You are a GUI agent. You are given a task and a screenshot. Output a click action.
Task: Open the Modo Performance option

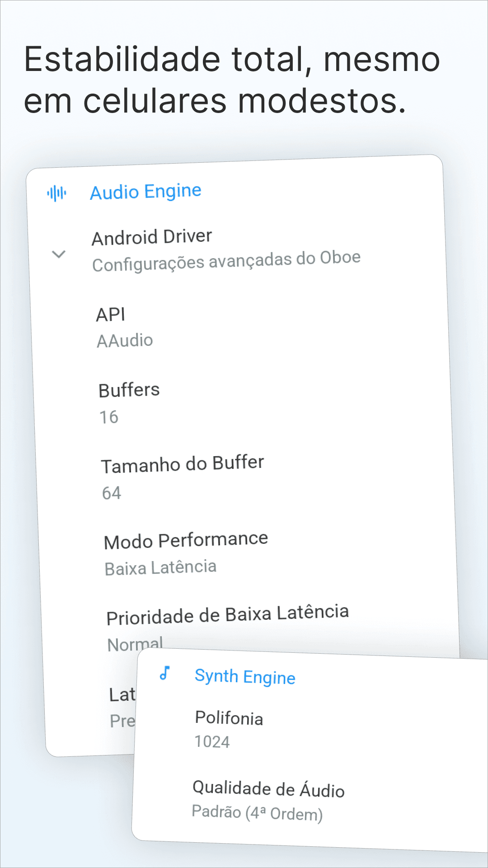186,540
